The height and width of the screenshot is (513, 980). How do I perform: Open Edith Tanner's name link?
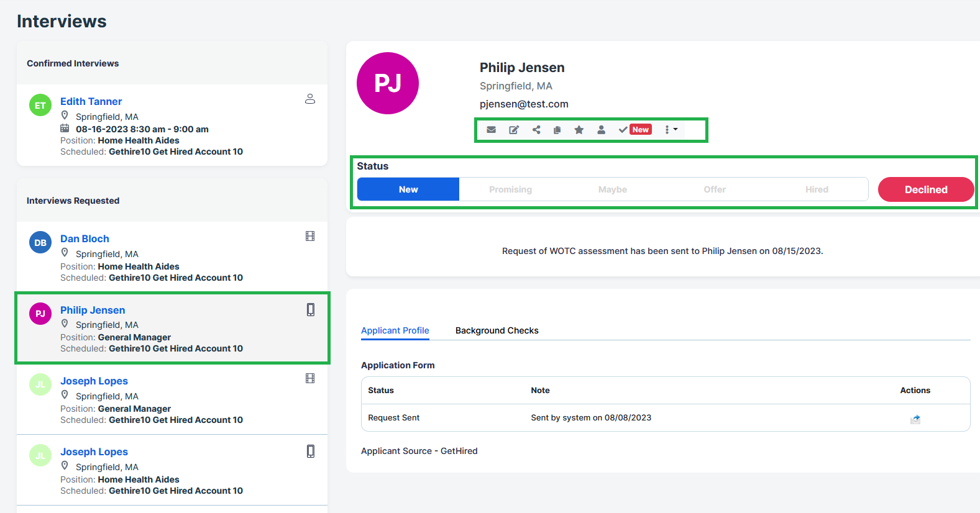point(91,101)
